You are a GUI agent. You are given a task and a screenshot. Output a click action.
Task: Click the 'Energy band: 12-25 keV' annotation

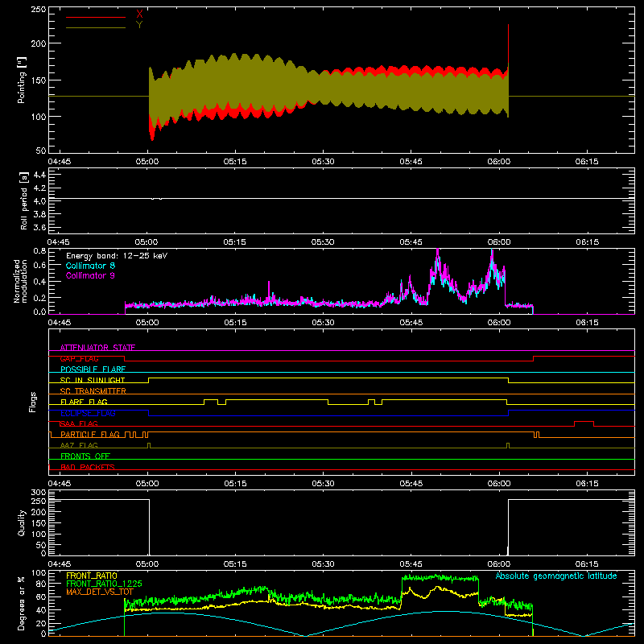[x=117, y=256]
